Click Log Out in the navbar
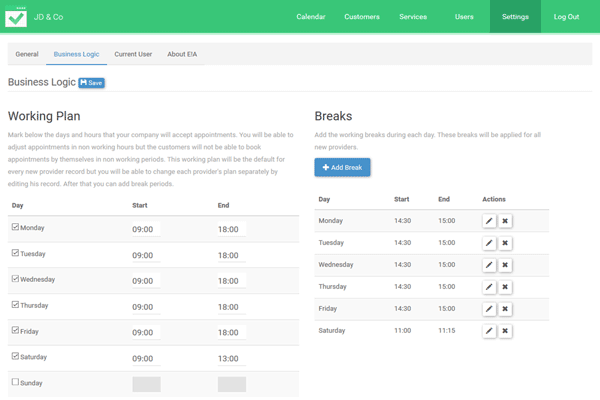This screenshot has width=600, height=400. coord(566,17)
